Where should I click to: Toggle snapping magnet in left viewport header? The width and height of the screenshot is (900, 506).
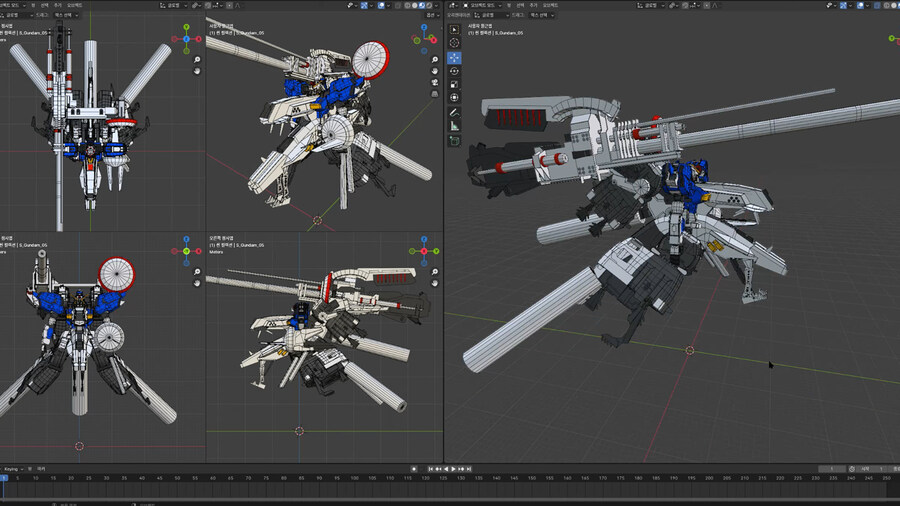208,5
